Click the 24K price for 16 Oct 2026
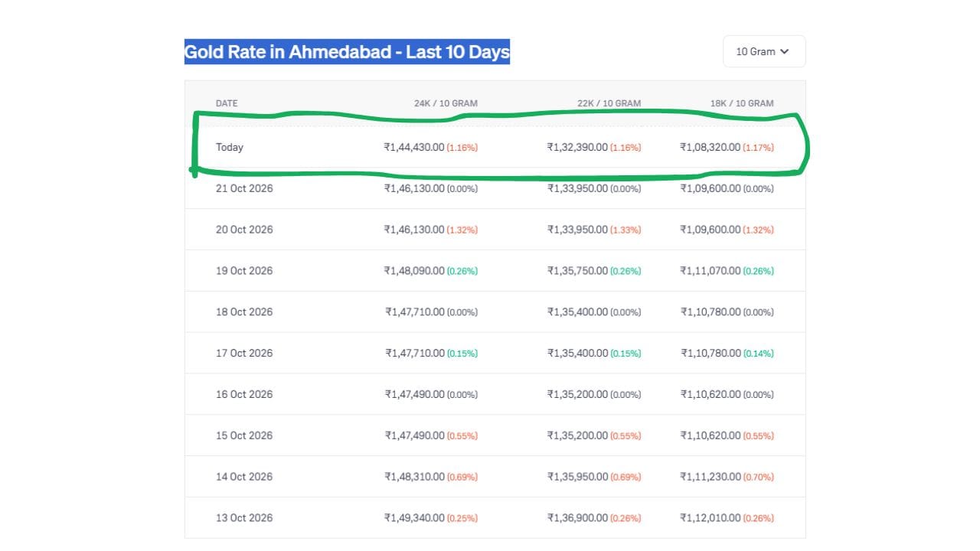Screen dimensions: 980x551 tap(414, 394)
